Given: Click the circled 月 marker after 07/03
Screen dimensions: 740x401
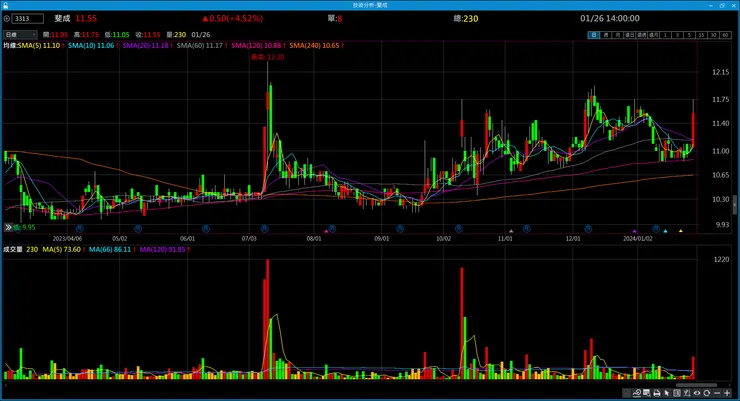Looking at the screenshot, I should pyautogui.click(x=264, y=228).
